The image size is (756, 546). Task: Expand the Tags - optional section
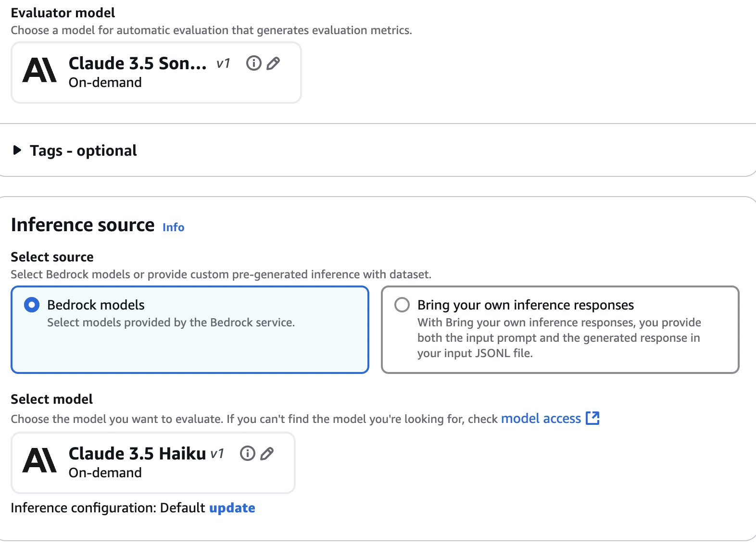(17, 150)
